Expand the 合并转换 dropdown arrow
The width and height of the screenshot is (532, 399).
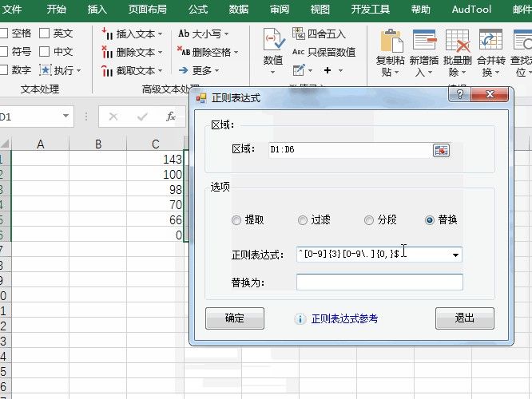point(497,72)
